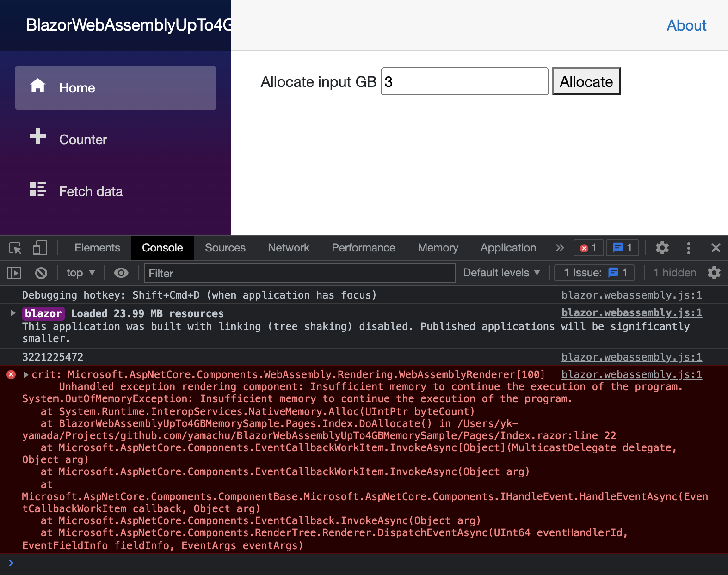The height and width of the screenshot is (575, 728).
Task: Open the Performance tab
Action: pos(364,248)
